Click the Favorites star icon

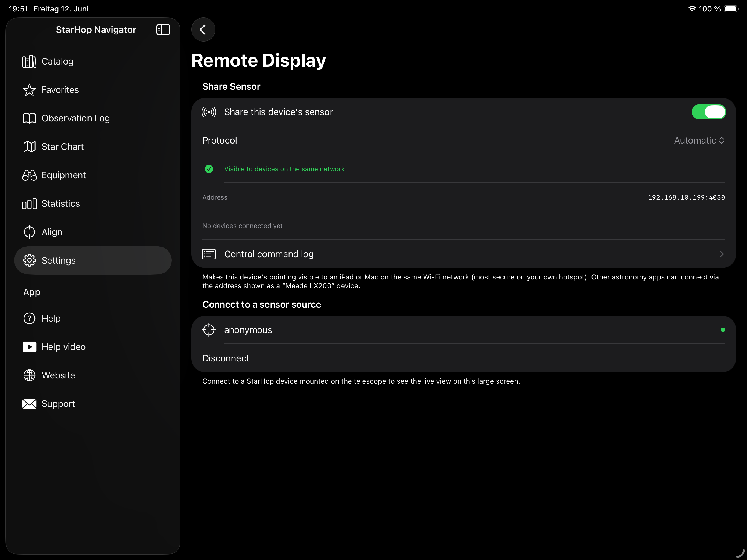point(29,90)
